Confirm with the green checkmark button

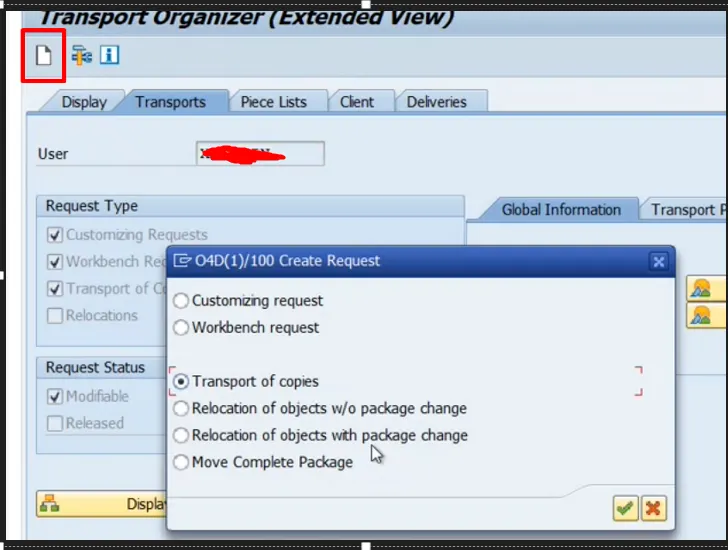[625, 508]
